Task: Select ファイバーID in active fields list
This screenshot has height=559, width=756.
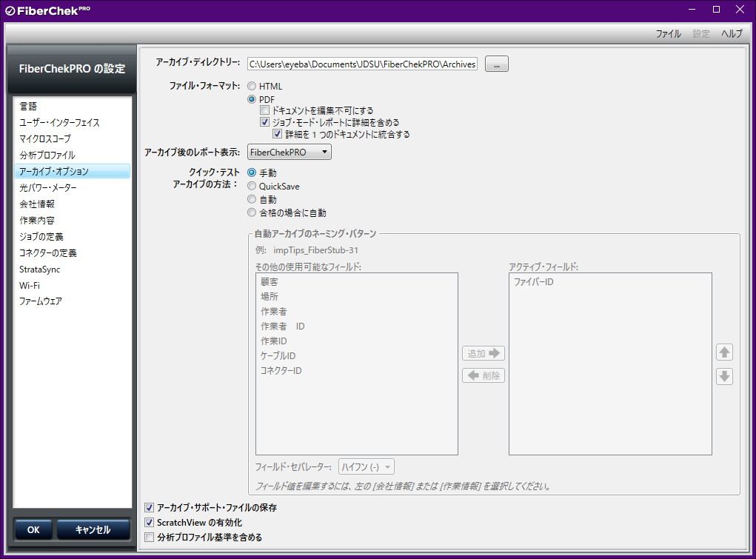Action: (x=610, y=282)
